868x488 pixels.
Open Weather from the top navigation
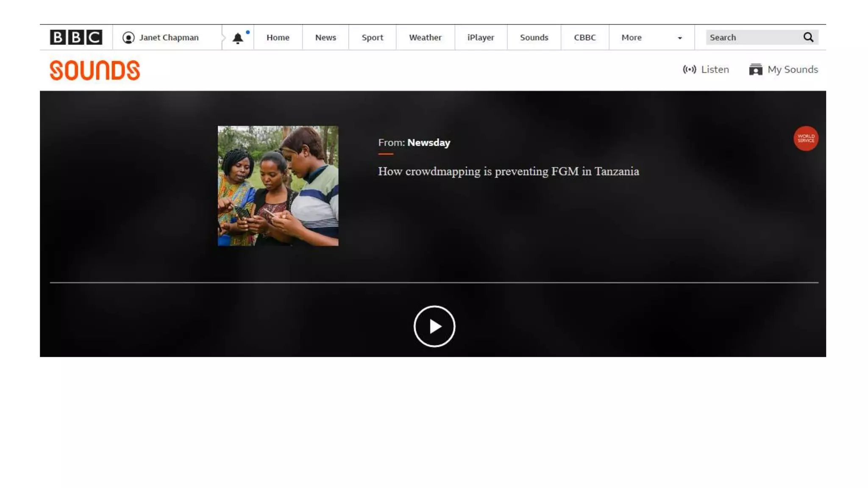[425, 38]
